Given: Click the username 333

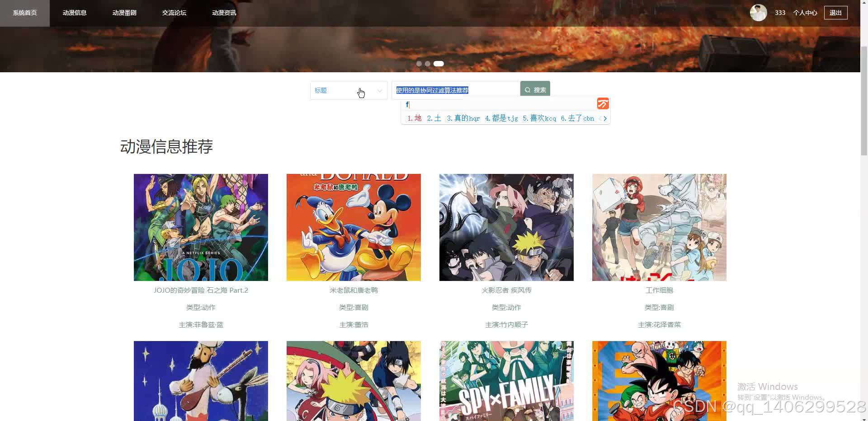Looking at the screenshot, I should click(780, 13).
